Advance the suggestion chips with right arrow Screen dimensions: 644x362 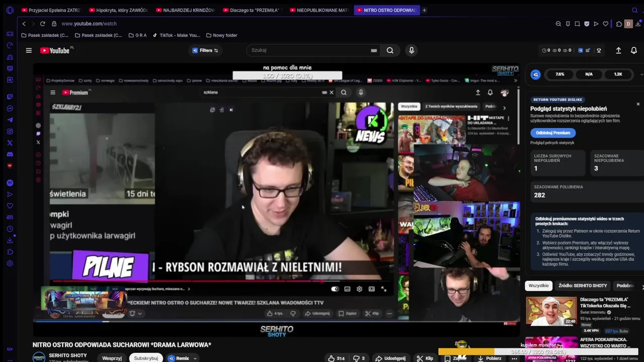click(x=642, y=286)
